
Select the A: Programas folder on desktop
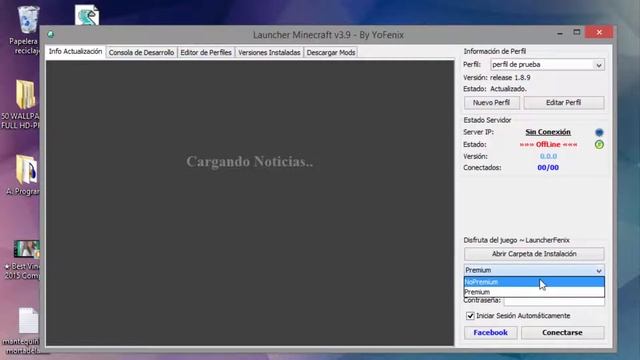[x=24, y=175]
